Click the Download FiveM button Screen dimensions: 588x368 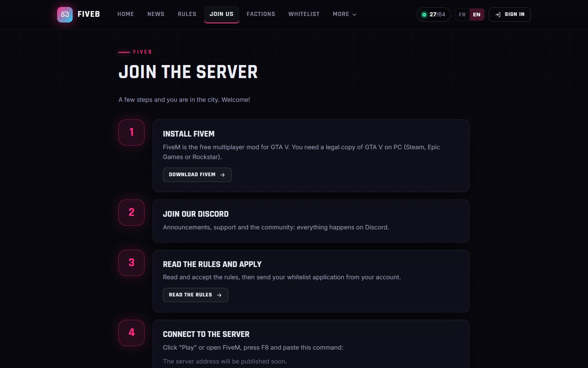(x=197, y=175)
